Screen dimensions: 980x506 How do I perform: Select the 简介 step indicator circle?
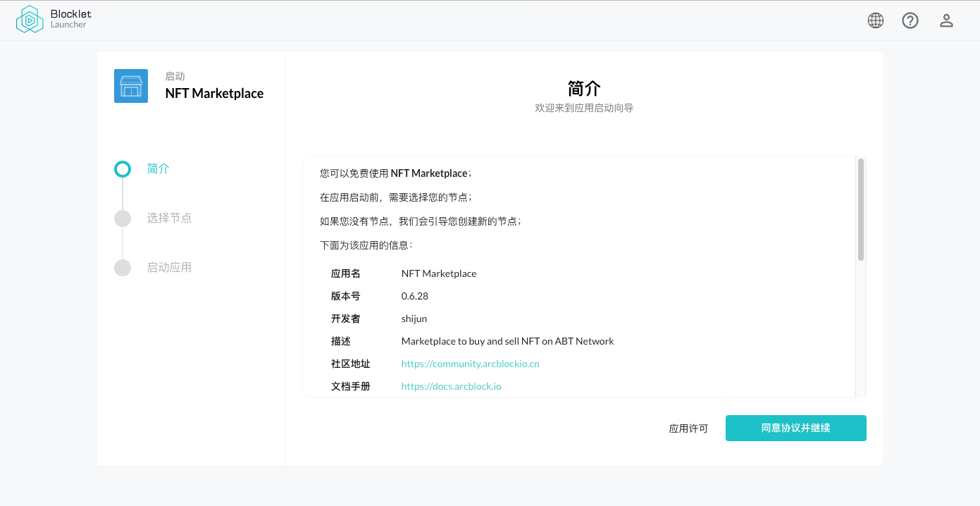(x=123, y=169)
